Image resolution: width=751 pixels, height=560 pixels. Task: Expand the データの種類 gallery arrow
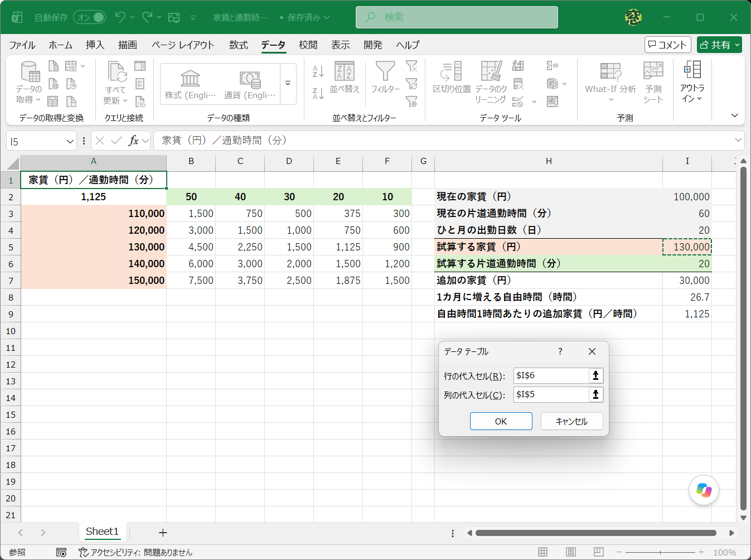[x=288, y=84]
